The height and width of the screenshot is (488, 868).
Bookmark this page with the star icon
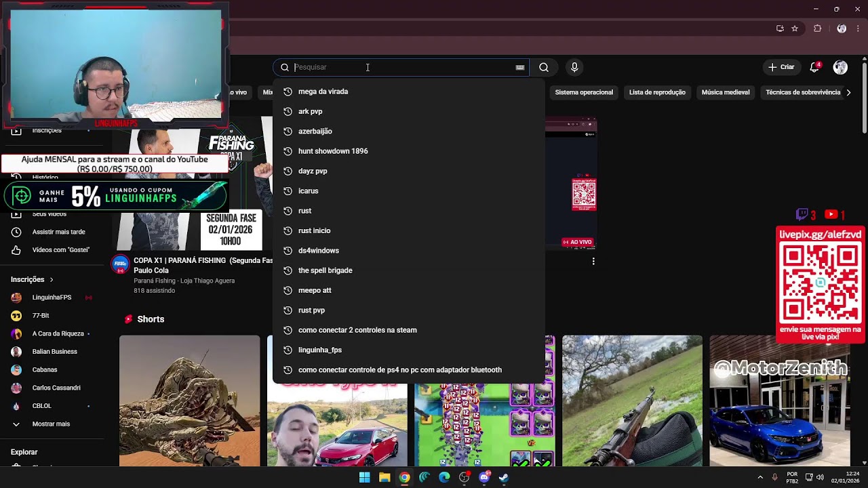click(795, 28)
